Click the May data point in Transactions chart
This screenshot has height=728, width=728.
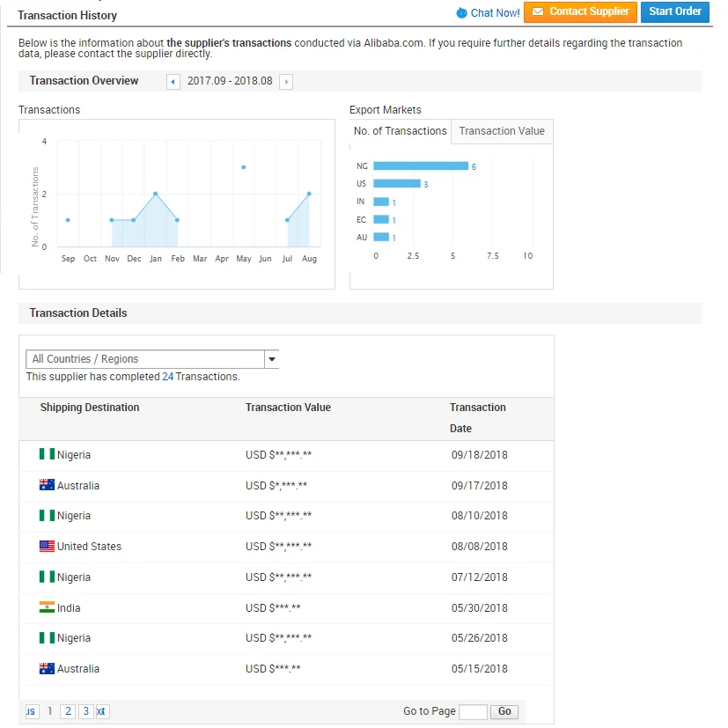tap(244, 167)
